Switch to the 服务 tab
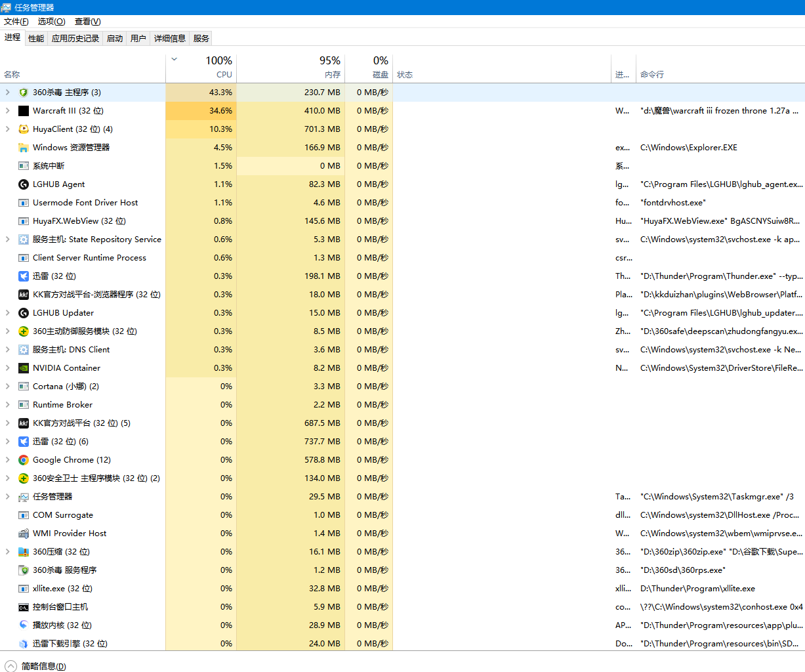This screenshot has width=805, height=672. [x=201, y=38]
